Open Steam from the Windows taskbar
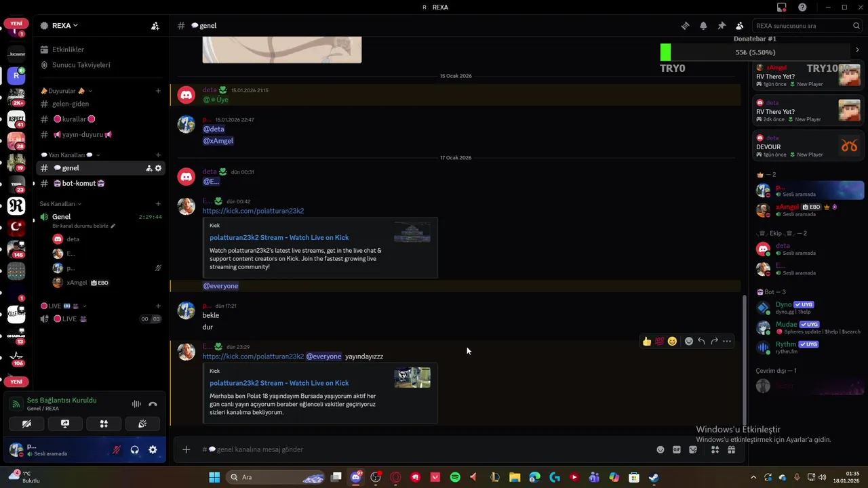 point(654,478)
